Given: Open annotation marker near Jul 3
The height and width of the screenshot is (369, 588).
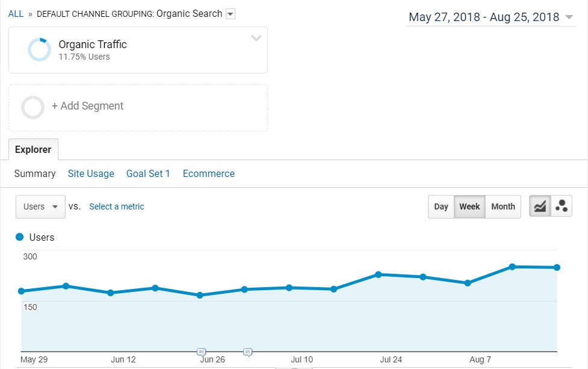Looking at the screenshot, I should [247, 352].
